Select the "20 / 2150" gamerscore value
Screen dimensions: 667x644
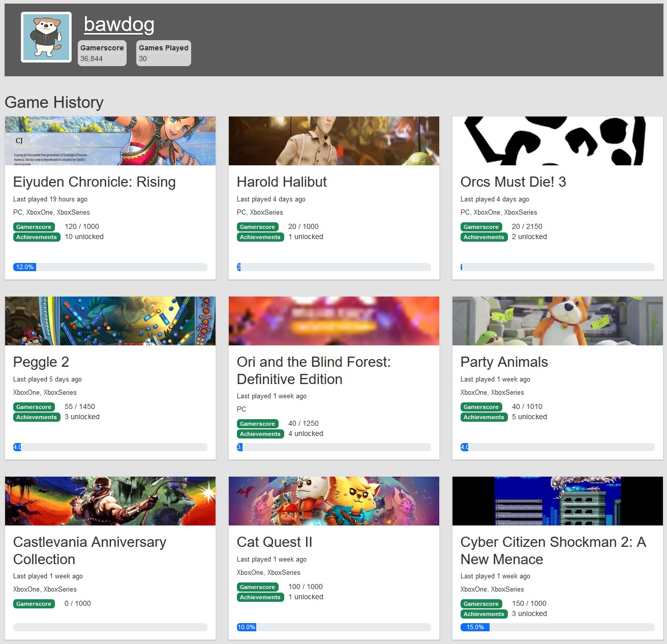pyautogui.click(x=527, y=226)
